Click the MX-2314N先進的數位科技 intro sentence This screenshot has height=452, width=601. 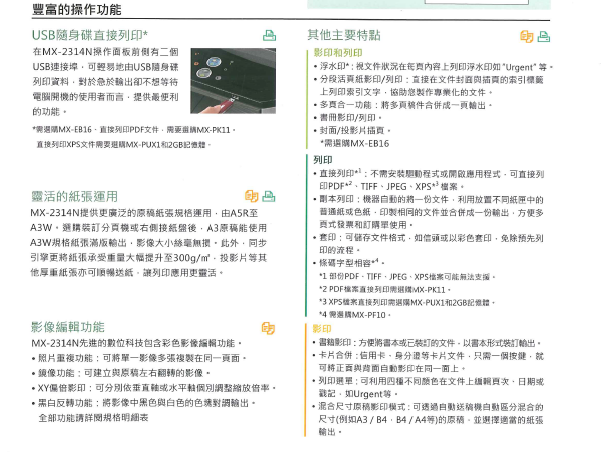point(137,343)
